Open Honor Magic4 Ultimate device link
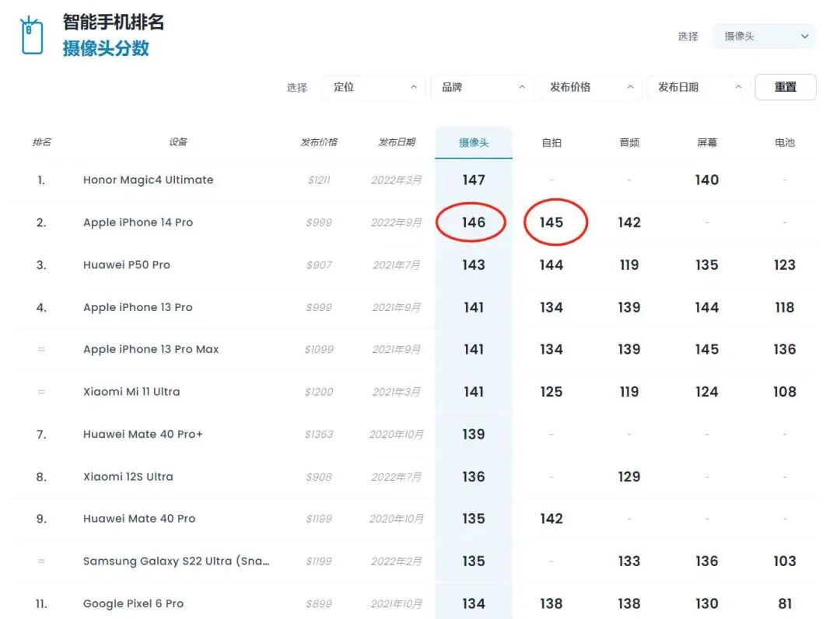Image resolution: width=840 pixels, height=619 pixels. click(x=148, y=180)
